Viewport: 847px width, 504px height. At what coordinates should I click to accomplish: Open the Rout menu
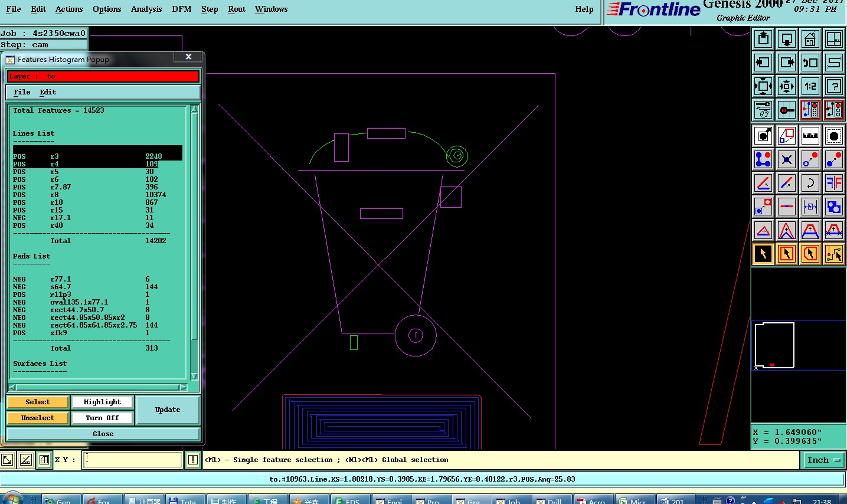tap(237, 9)
